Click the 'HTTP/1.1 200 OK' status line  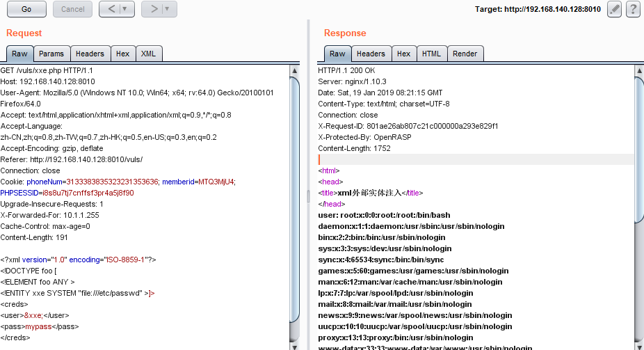tap(346, 70)
